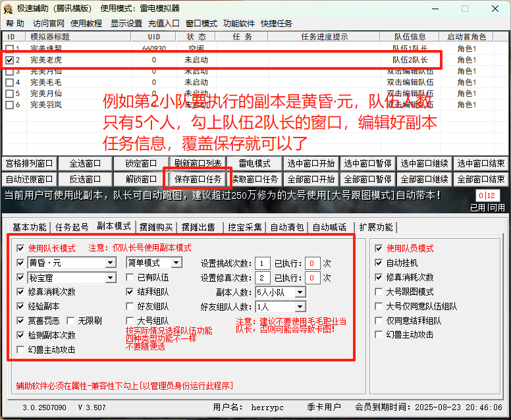Click the 全部窗口开始 button
The height and width of the screenshot is (420, 511).
pos(311,180)
